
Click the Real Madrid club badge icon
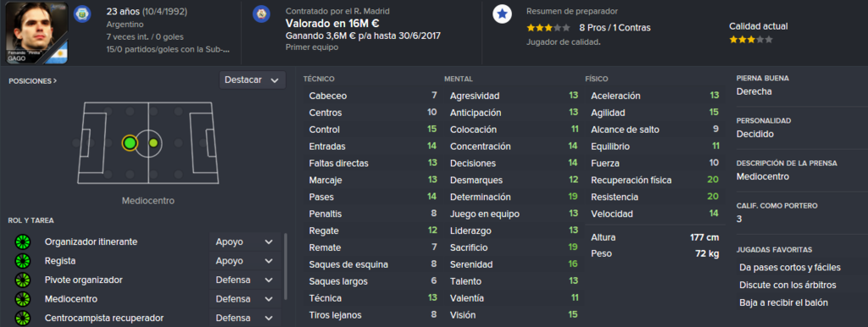[x=261, y=14]
